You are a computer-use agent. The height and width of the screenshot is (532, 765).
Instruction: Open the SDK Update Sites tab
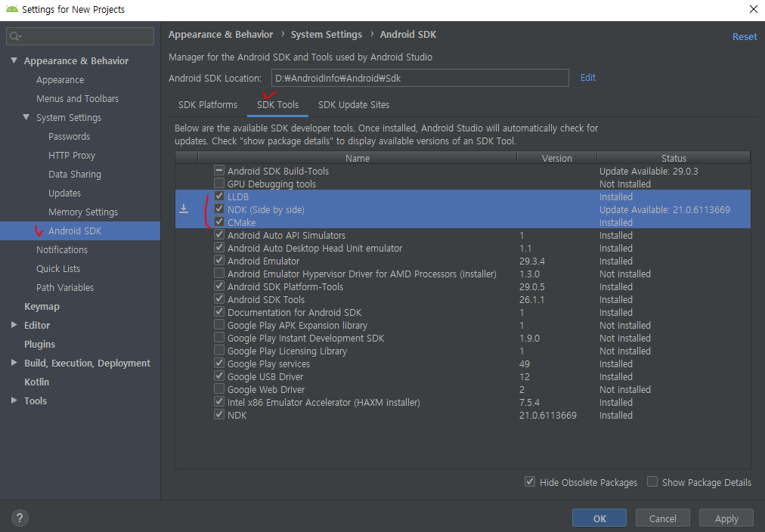tap(354, 105)
